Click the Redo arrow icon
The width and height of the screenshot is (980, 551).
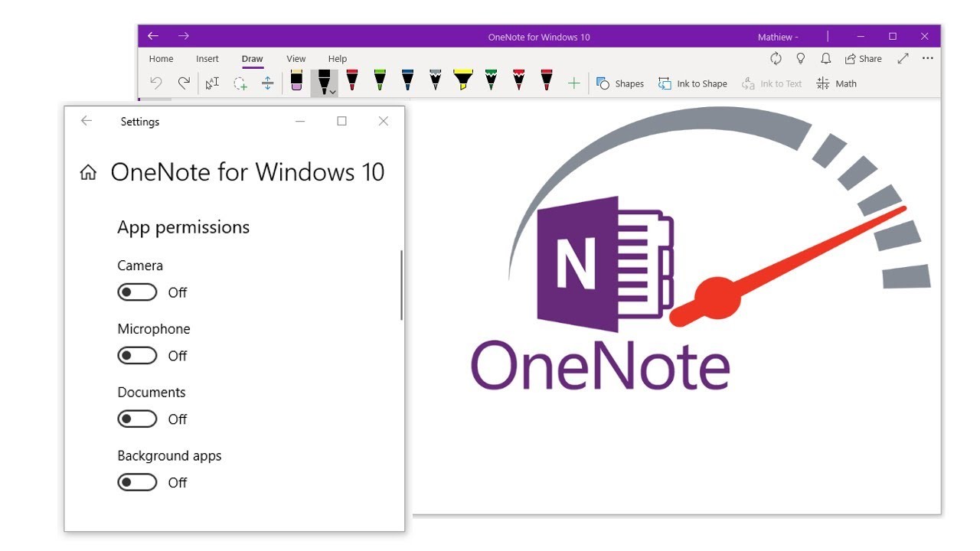(184, 83)
